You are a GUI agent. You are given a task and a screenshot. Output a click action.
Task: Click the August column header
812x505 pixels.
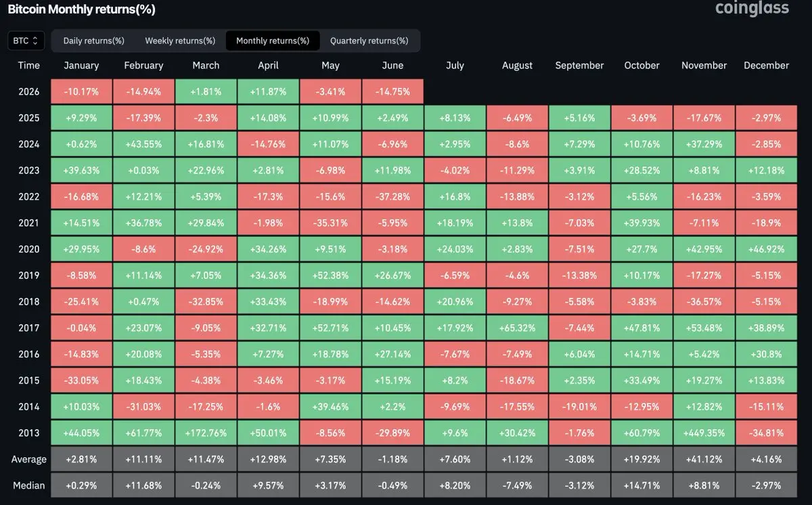click(x=517, y=66)
